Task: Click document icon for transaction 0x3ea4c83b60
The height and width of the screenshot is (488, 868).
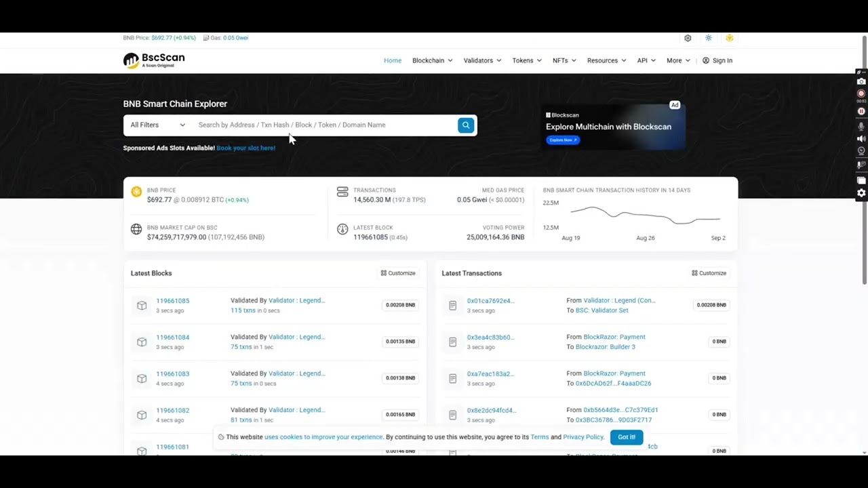Action: [x=452, y=342]
